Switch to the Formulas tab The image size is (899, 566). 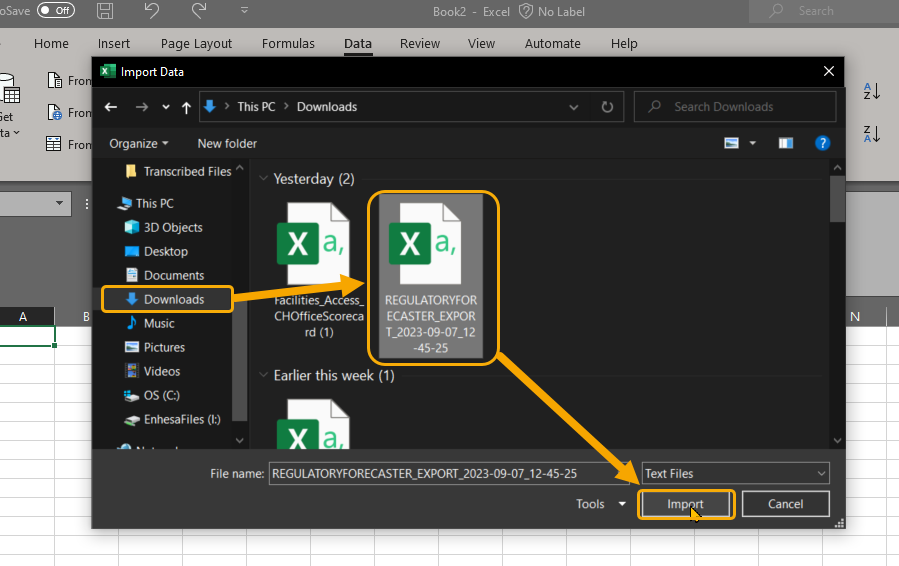coord(288,44)
